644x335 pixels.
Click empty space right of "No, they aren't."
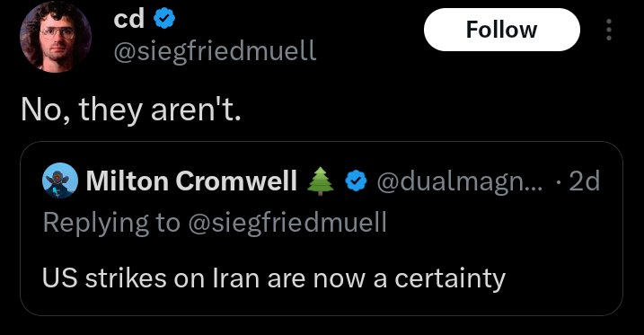coord(431,110)
